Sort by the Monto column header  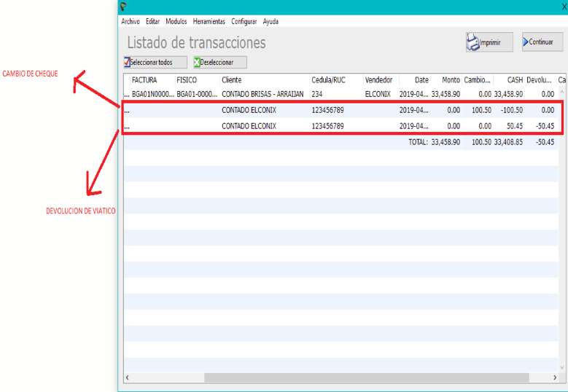[446, 80]
